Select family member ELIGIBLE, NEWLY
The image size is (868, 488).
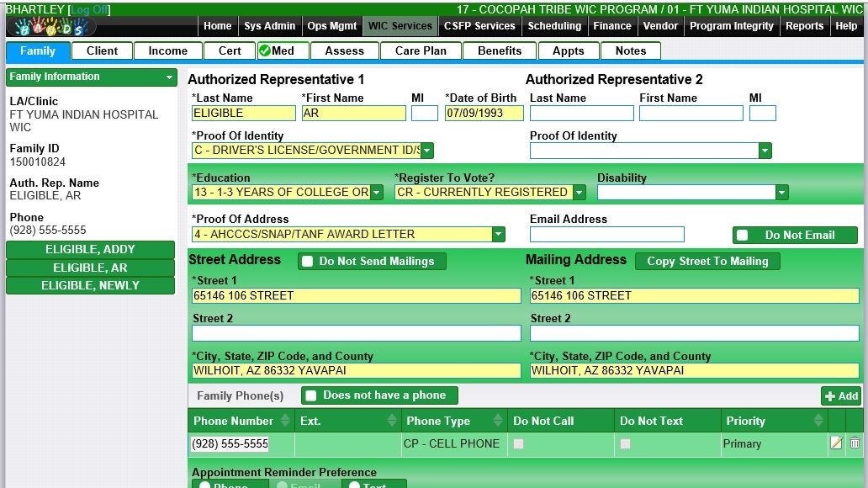point(90,285)
